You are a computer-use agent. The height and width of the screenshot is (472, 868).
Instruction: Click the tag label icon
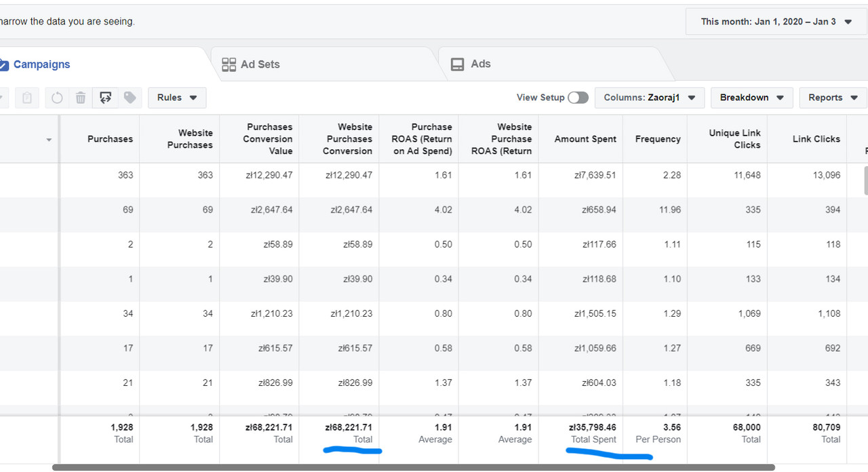coord(130,98)
